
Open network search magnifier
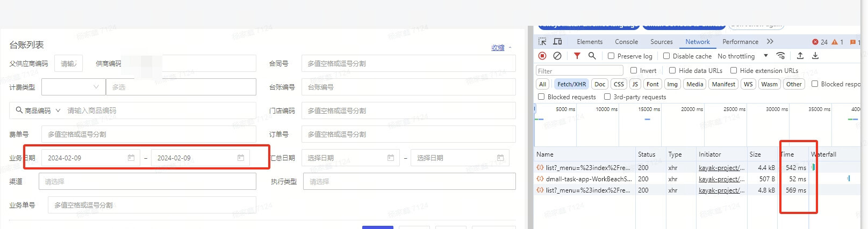point(592,56)
